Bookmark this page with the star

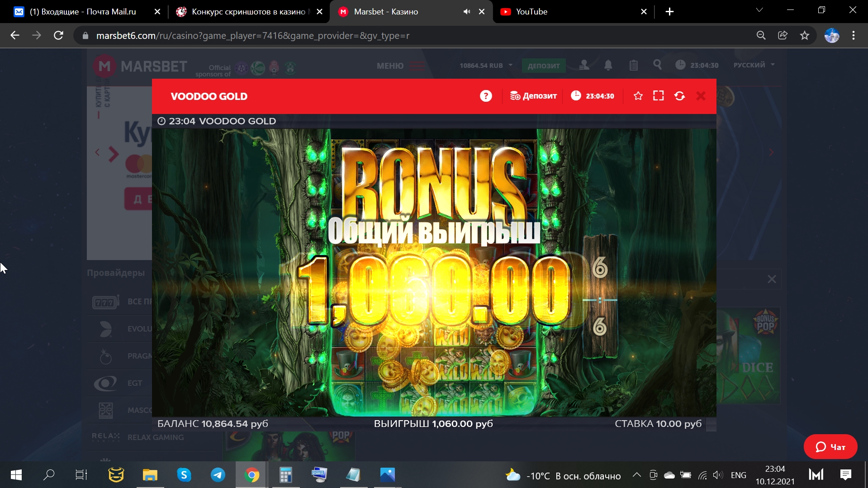805,35
